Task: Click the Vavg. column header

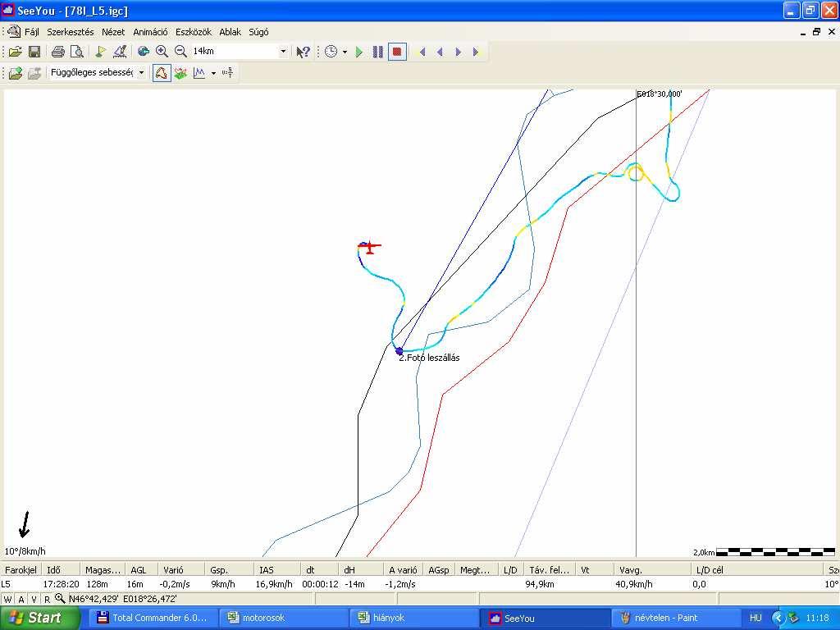Action: [x=652, y=570]
